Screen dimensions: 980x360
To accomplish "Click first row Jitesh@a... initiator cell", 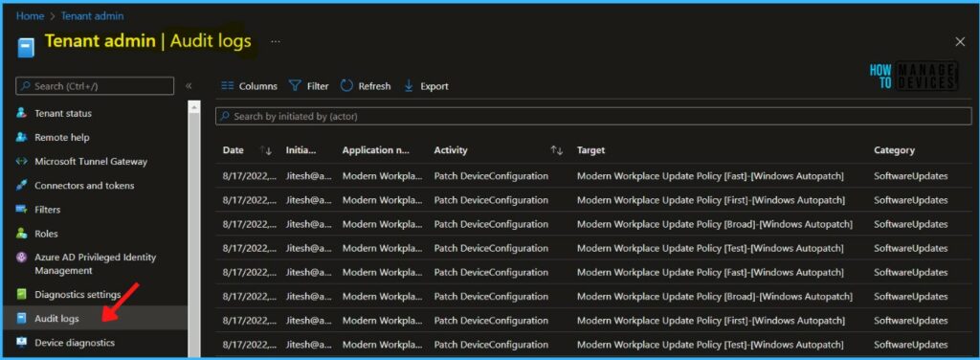I will [x=309, y=176].
